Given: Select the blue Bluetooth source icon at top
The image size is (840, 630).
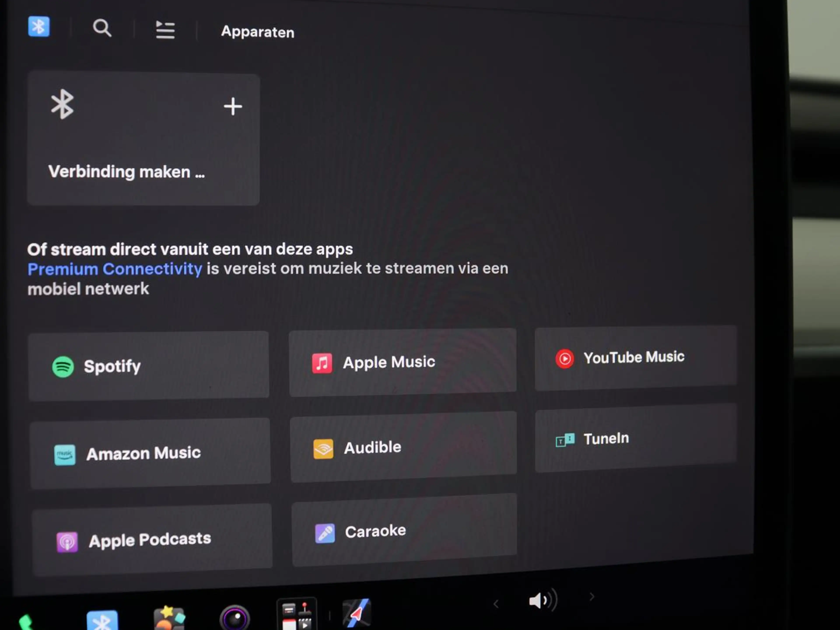Looking at the screenshot, I should click(x=39, y=27).
